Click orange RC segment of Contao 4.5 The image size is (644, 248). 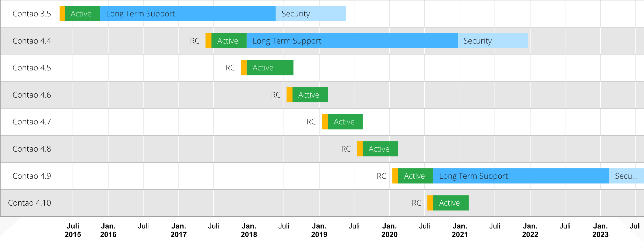[x=244, y=68]
